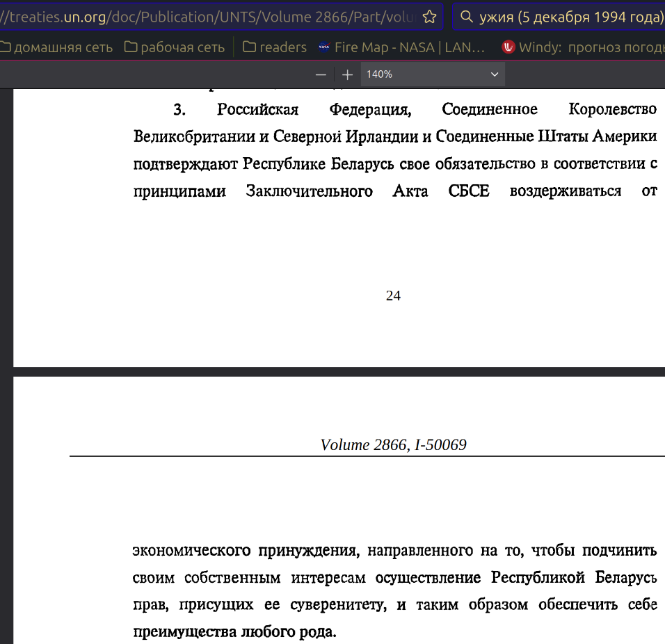Bookmark this page with the star icon
The height and width of the screenshot is (644, 665).
(429, 17)
